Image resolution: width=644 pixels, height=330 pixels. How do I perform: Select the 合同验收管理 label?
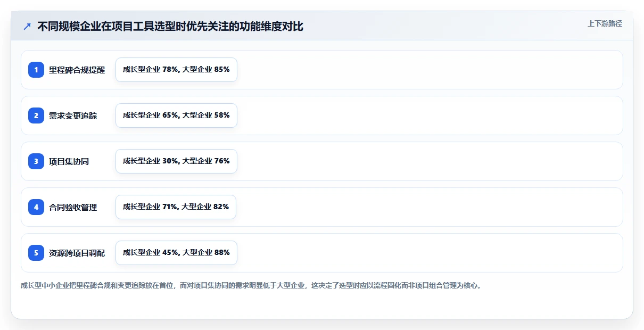(x=73, y=207)
